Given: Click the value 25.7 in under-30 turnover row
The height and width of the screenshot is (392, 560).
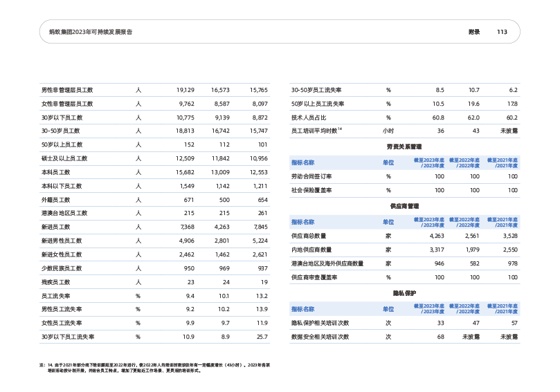Looking at the screenshot, I should [258, 337].
